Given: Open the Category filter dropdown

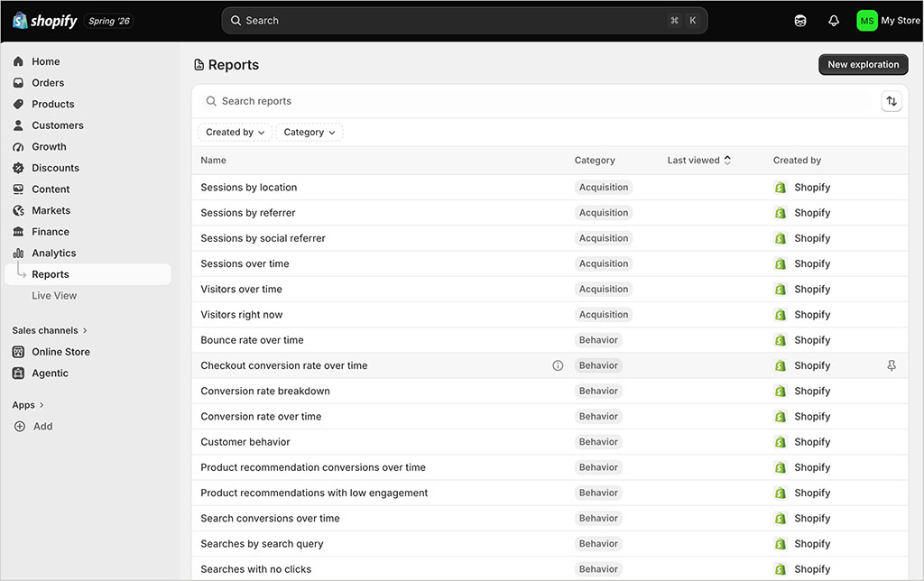Looking at the screenshot, I should [310, 132].
